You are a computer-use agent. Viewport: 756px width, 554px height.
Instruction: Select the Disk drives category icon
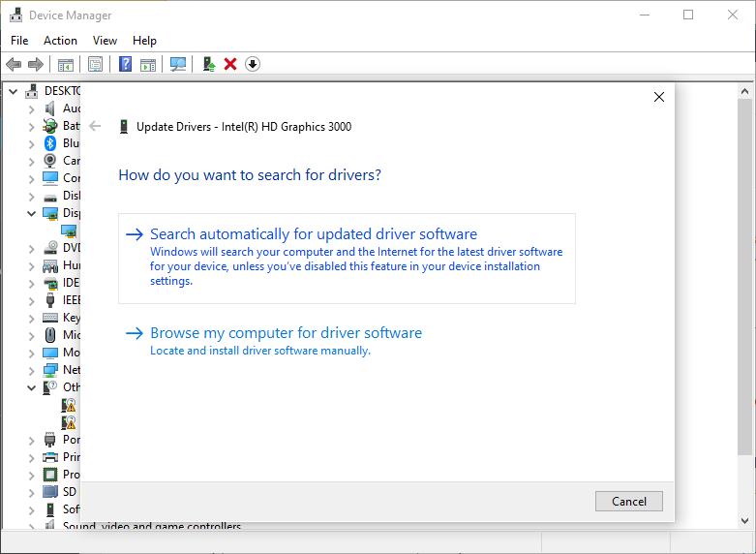tap(50, 197)
